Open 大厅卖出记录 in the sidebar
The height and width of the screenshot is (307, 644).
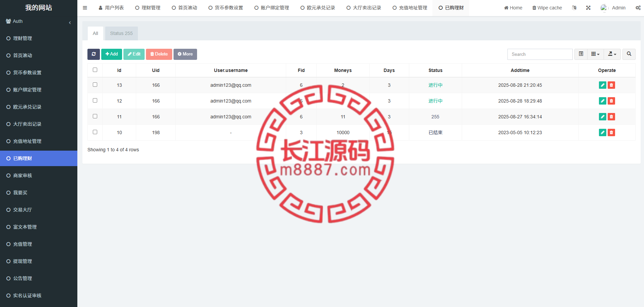click(x=39, y=124)
